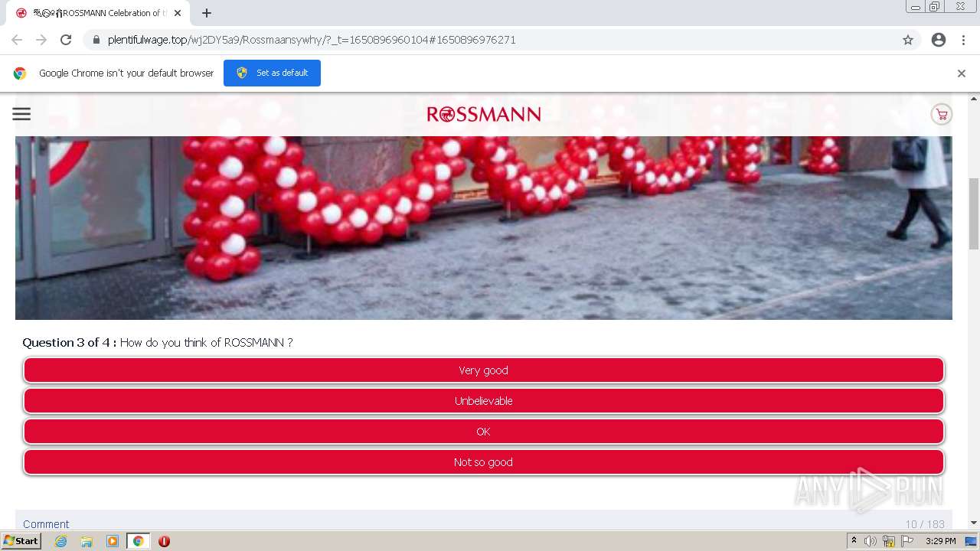Click the balloon storefront banner image

coord(484,227)
